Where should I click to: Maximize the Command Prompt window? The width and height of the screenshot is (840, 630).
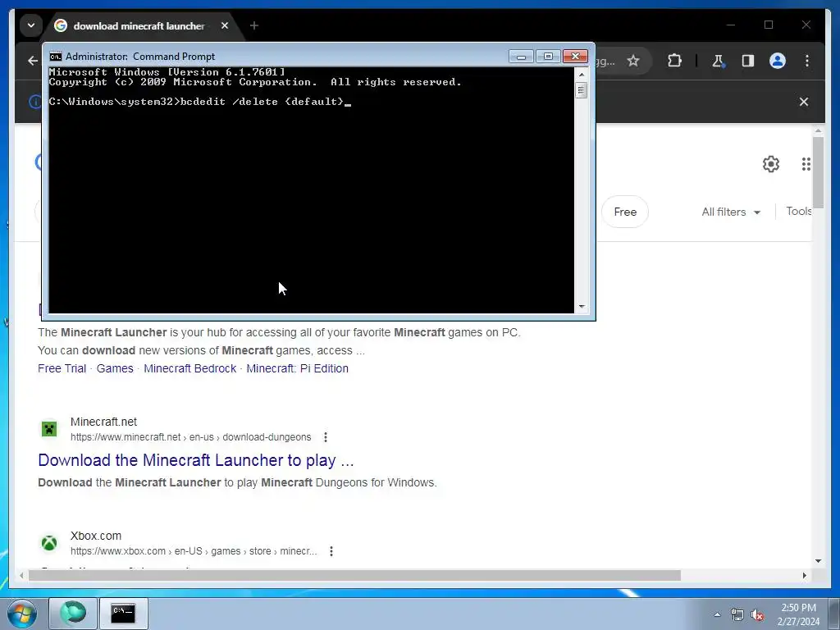point(548,57)
